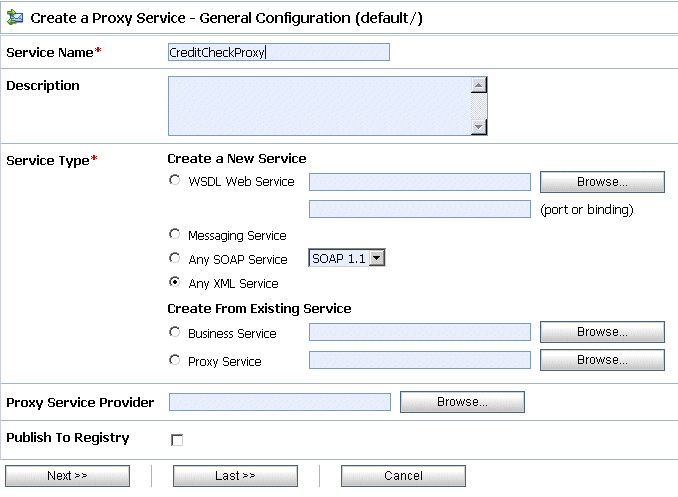Click the Proxy Service Provider text field
Image resolution: width=678 pixels, height=497 pixels.
tap(280, 402)
